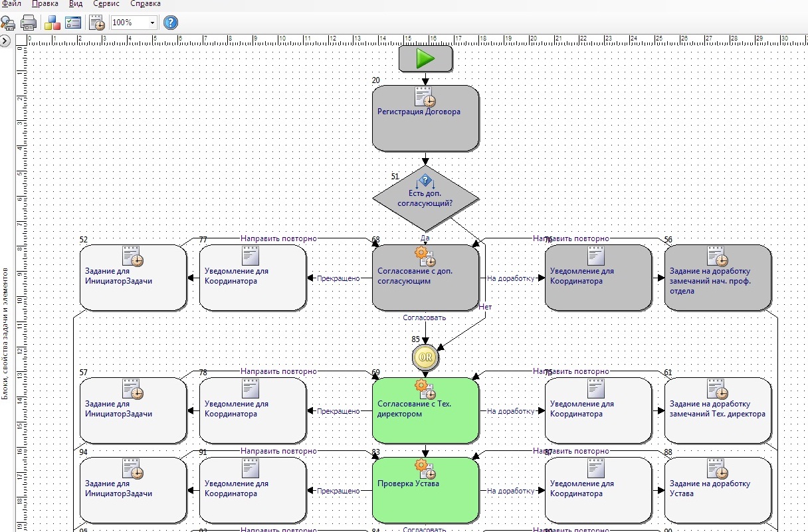The height and width of the screenshot is (532, 808).
Task: Open help via blue question mark icon
Action: 171,23
